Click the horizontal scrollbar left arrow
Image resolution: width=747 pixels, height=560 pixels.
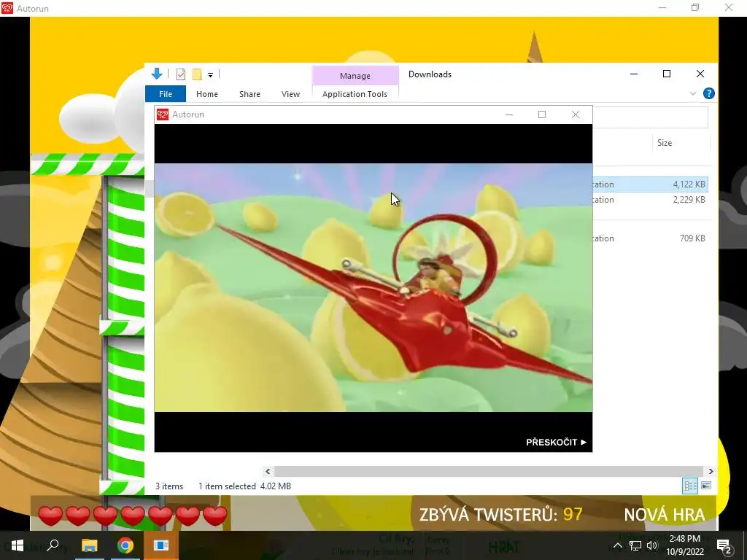click(268, 472)
